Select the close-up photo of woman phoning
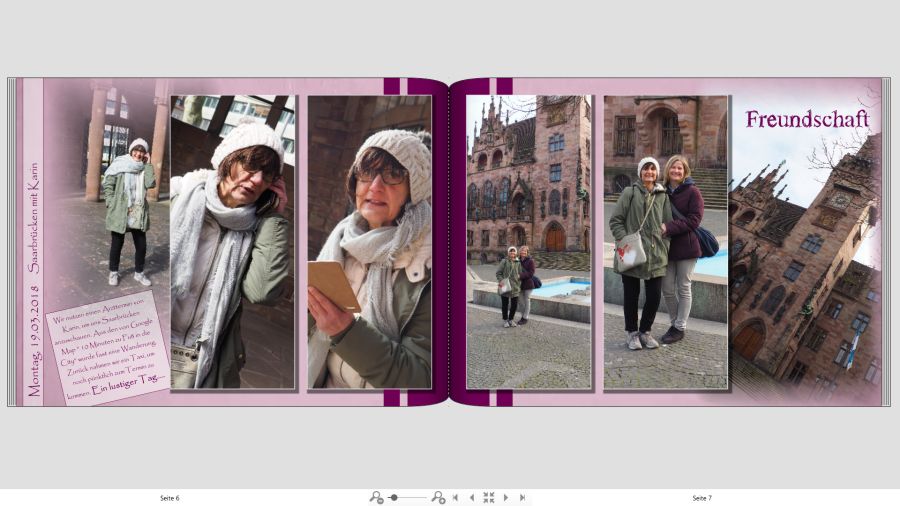Screen dimensions: 900x506 (232, 242)
